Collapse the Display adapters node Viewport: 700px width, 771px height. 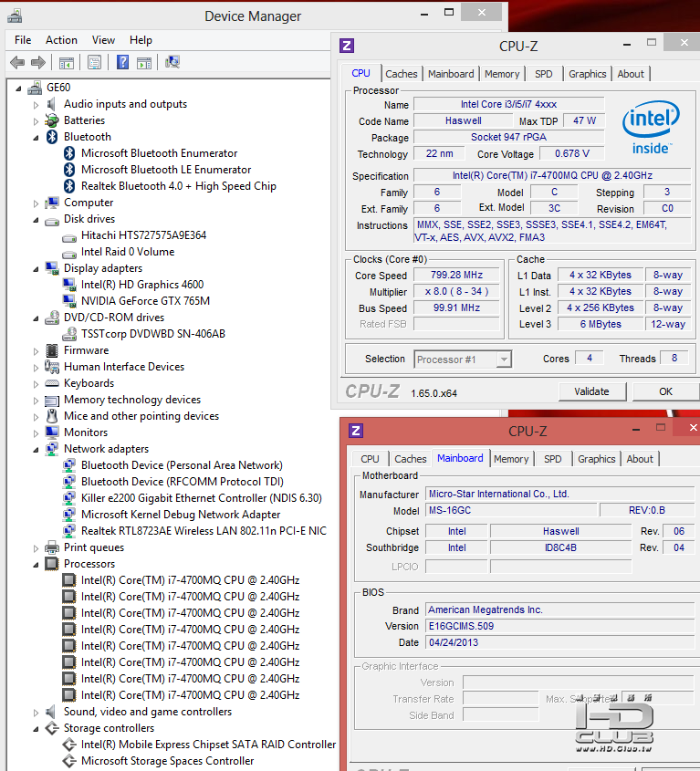(36, 269)
